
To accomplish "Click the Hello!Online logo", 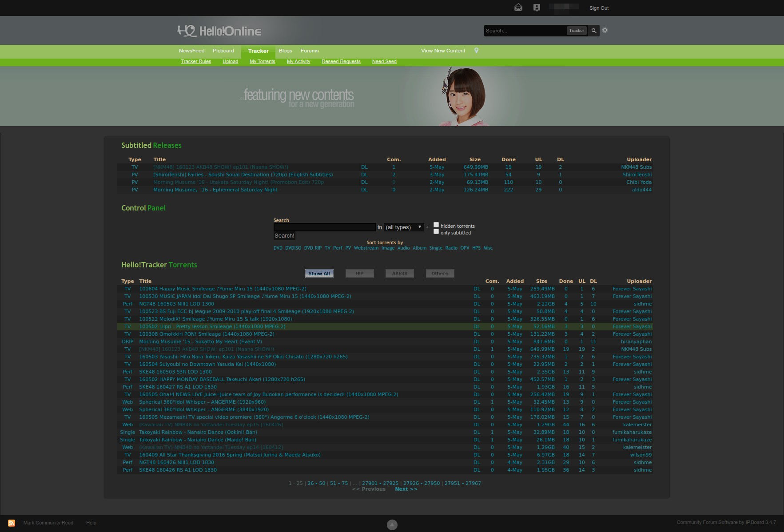I will click(x=219, y=31).
